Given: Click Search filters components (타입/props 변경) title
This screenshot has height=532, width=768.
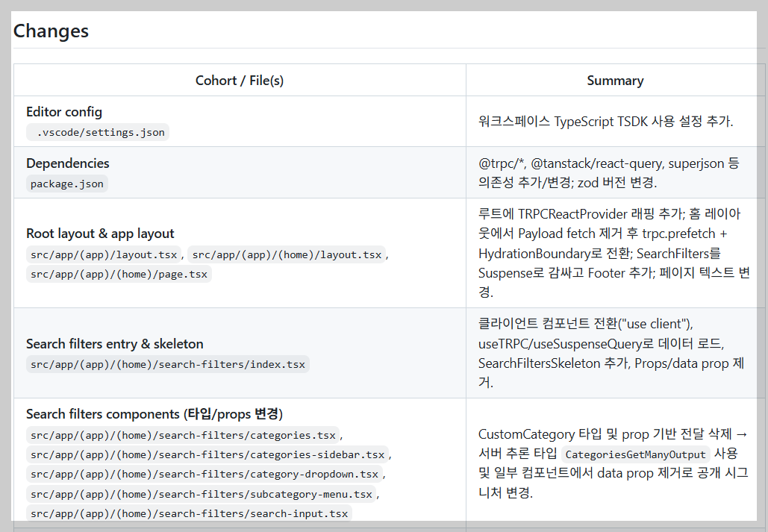Looking at the screenshot, I should tap(154, 414).
